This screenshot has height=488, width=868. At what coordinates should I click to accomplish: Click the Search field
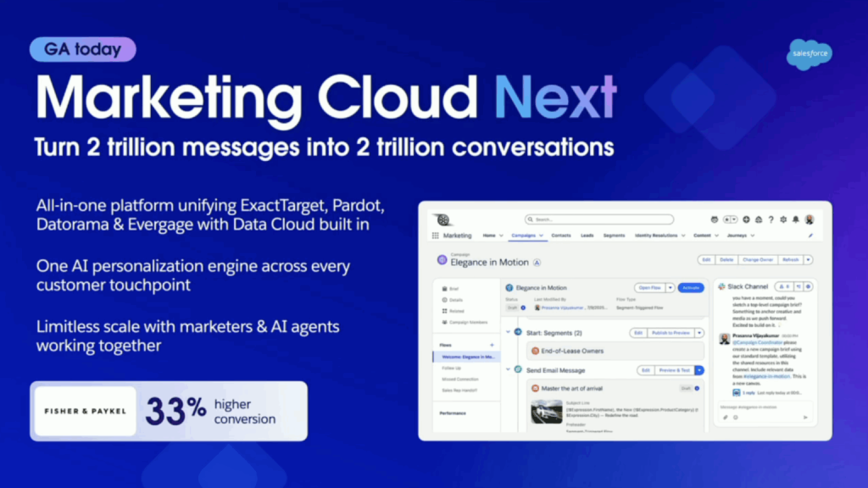(599, 219)
